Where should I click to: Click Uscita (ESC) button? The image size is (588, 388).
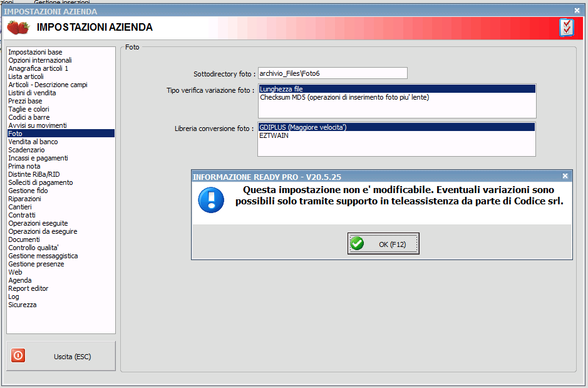pos(61,356)
